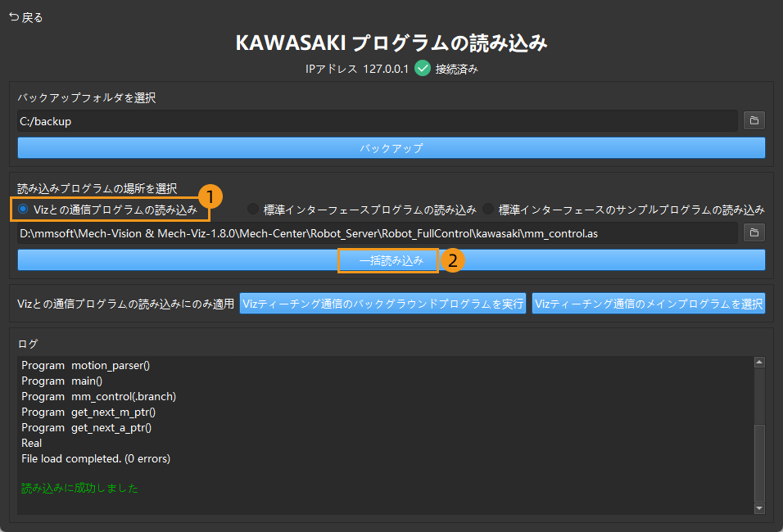Click log scrollbar up arrow
Image resolution: width=783 pixels, height=532 pixels.
coord(759,363)
